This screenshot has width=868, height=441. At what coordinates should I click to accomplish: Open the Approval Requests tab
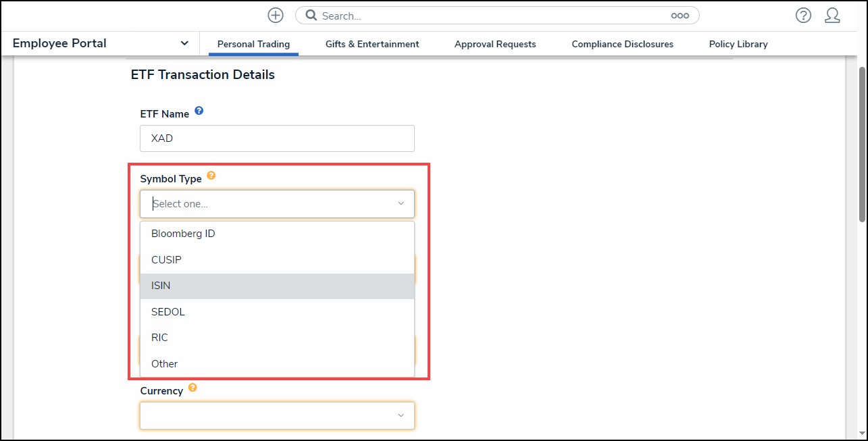click(495, 44)
